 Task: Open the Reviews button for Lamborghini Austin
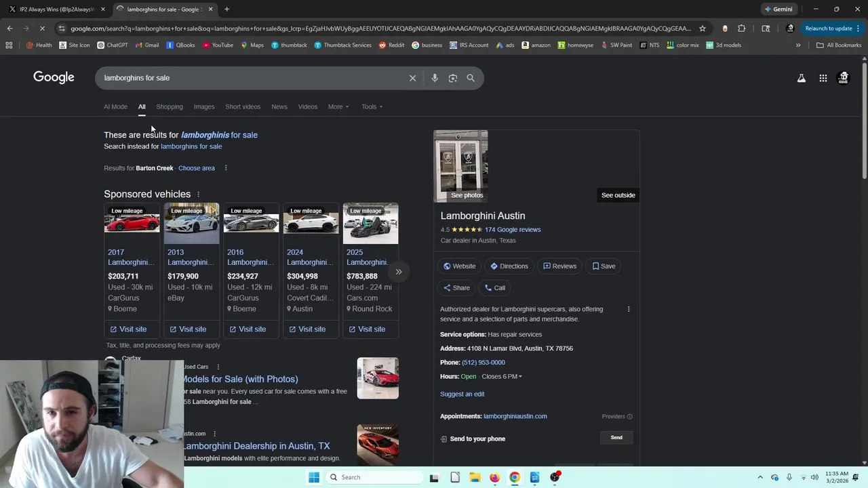(560, 266)
